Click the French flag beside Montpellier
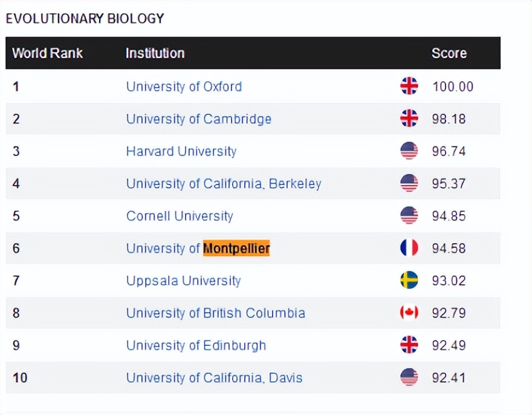This screenshot has width=532, height=415. pyautogui.click(x=409, y=248)
